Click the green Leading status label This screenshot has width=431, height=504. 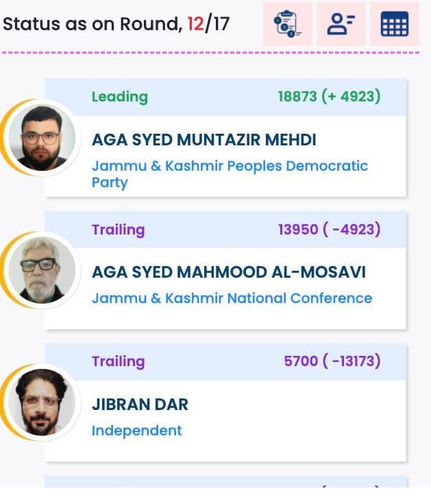(119, 97)
